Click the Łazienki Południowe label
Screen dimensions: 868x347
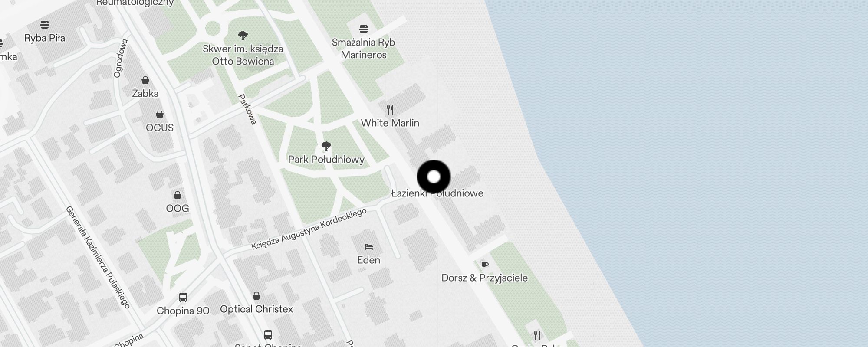tap(437, 193)
